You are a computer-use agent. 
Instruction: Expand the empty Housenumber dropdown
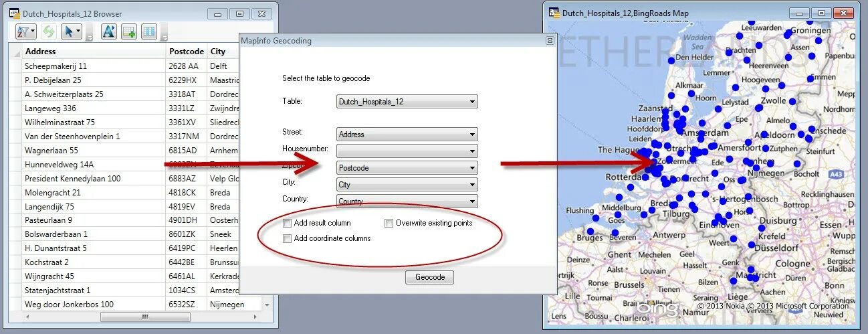pos(407,151)
